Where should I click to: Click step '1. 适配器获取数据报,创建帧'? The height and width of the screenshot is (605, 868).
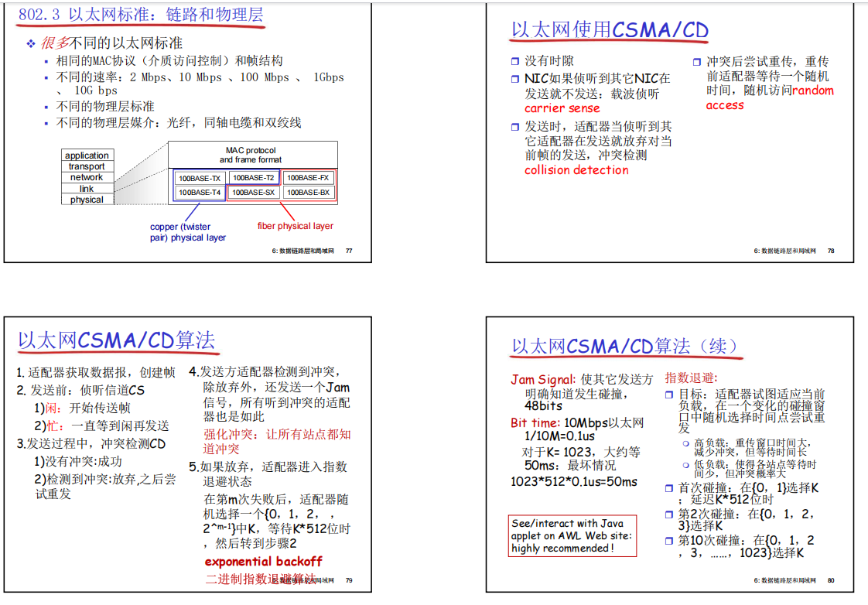coord(96,373)
